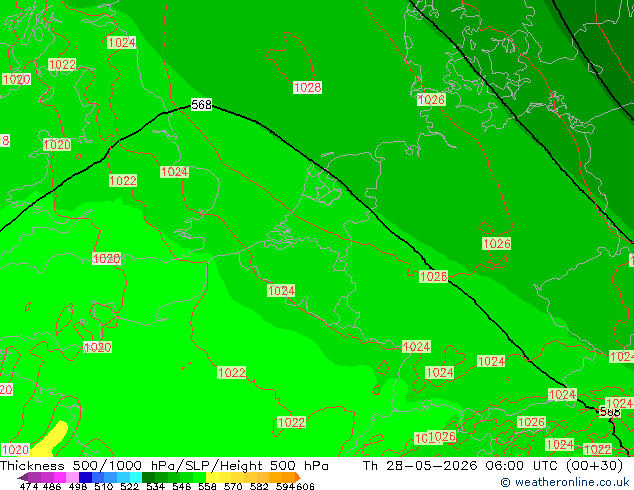
Task: Click the 'Thickness 500/1000 hPa' map title
Action: click(71, 466)
